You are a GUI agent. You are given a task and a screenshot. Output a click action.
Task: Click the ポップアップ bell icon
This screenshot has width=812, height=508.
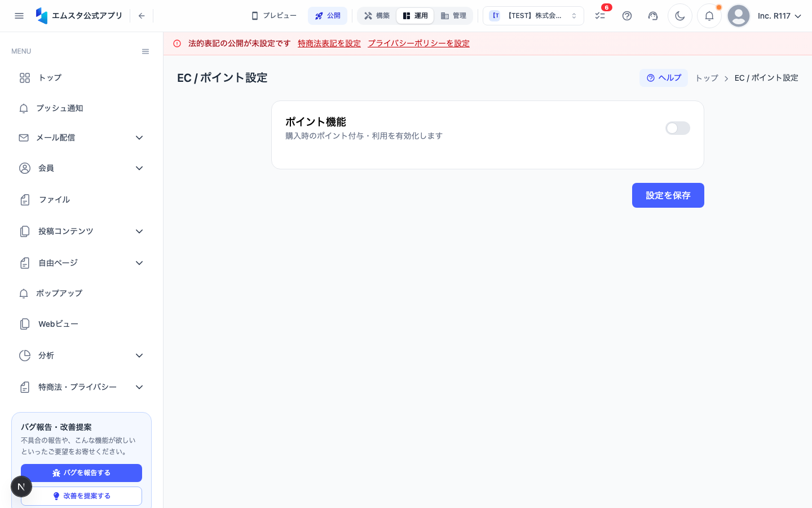click(24, 294)
